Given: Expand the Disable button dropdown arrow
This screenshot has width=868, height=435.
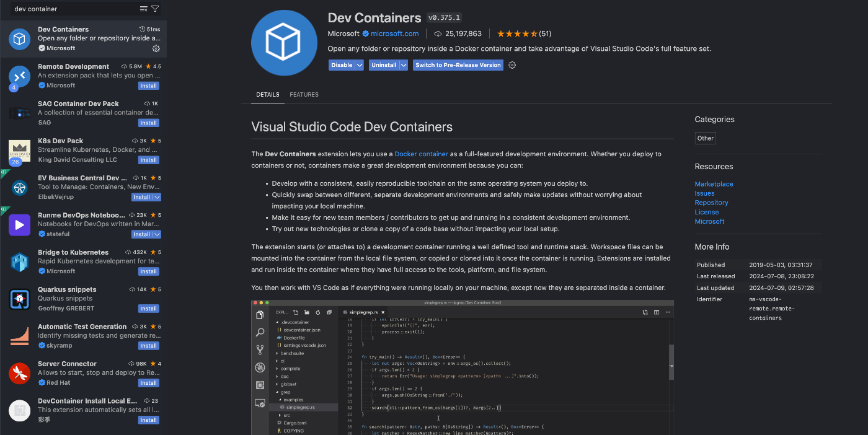Looking at the screenshot, I should [x=359, y=65].
